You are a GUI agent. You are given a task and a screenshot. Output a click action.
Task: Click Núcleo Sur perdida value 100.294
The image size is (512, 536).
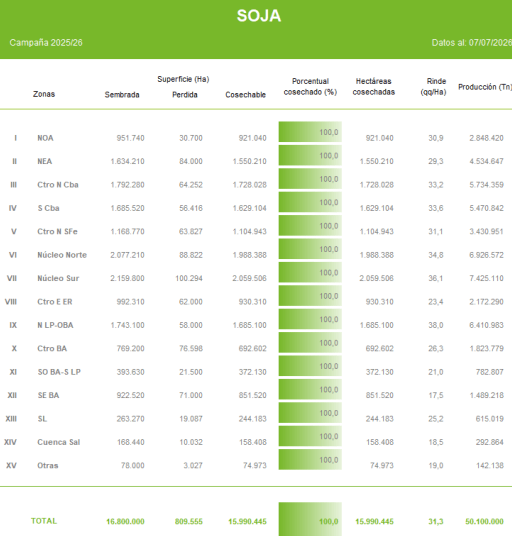tap(189, 278)
